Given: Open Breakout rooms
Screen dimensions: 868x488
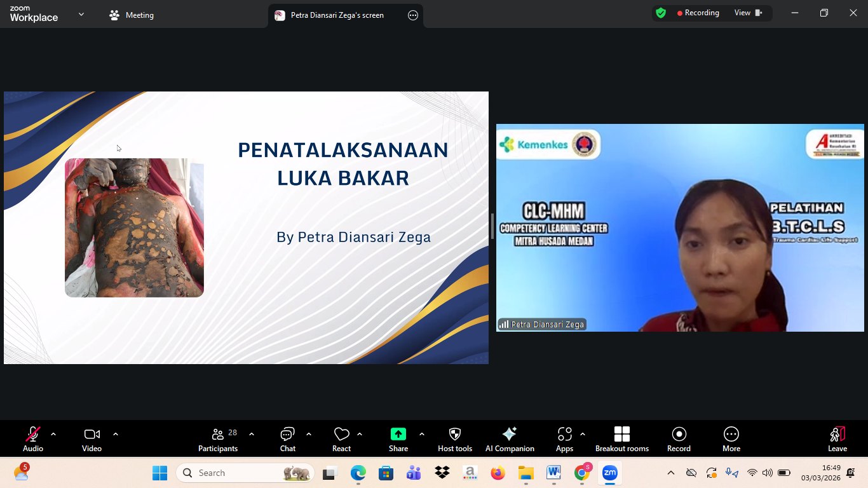Looking at the screenshot, I should pyautogui.click(x=621, y=438).
